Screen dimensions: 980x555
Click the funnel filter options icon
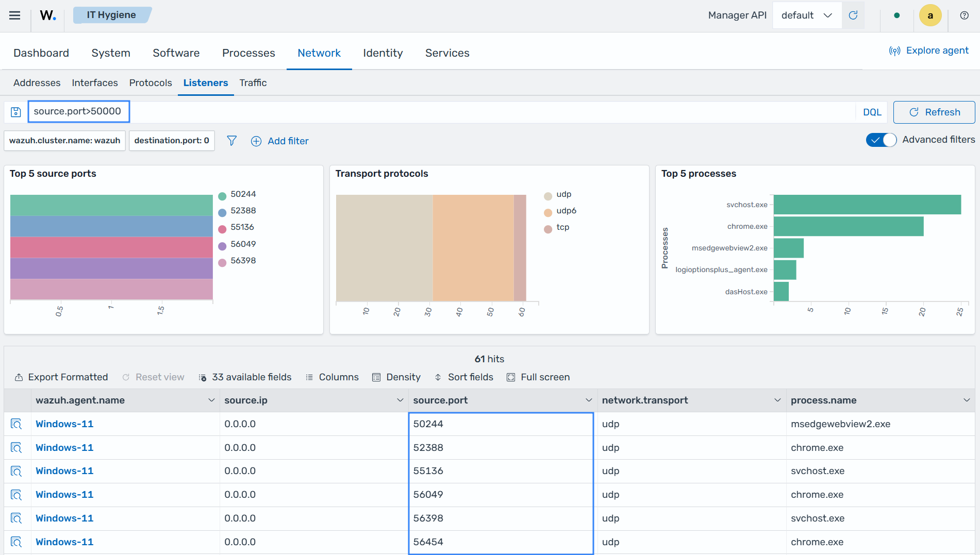(232, 141)
